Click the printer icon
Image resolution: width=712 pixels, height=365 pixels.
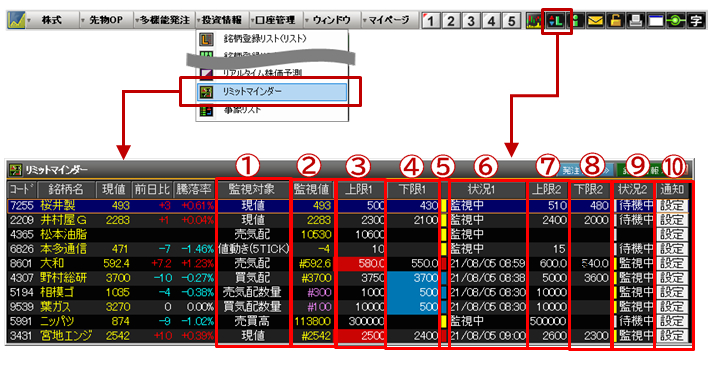pos(635,21)
